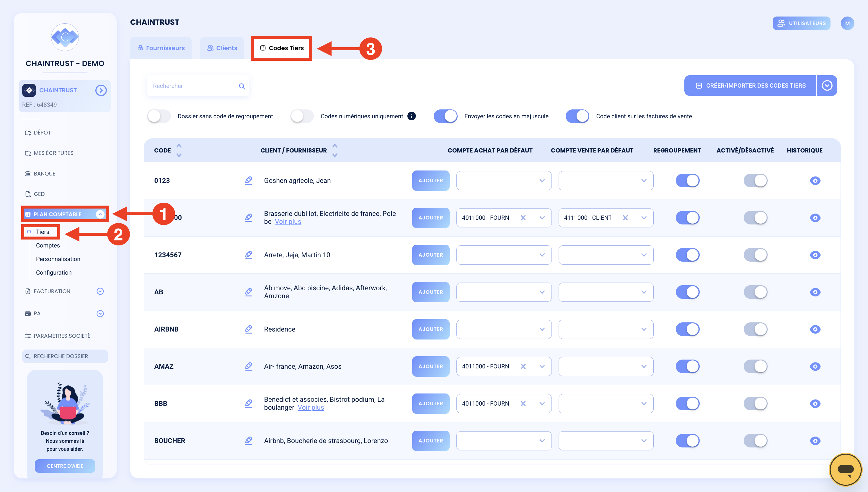
Task: Edit the code for Brasserie dubillot row
Action: 249,218
